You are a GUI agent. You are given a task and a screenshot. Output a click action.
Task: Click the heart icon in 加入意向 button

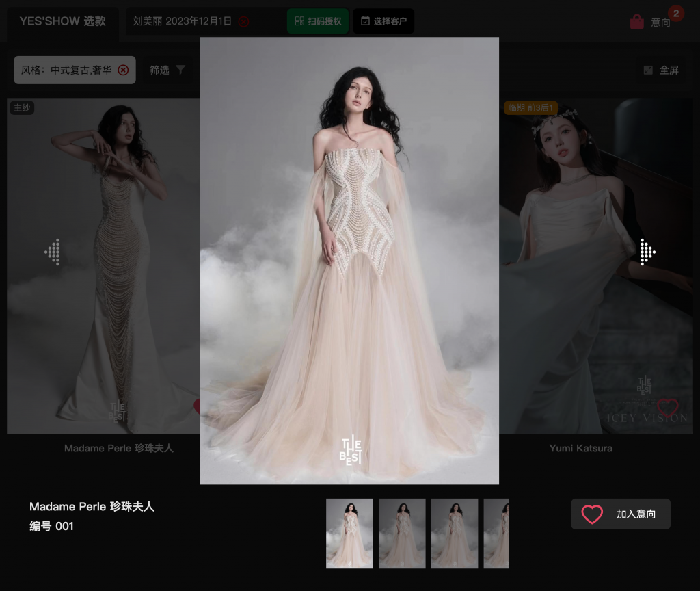point(592,514)
